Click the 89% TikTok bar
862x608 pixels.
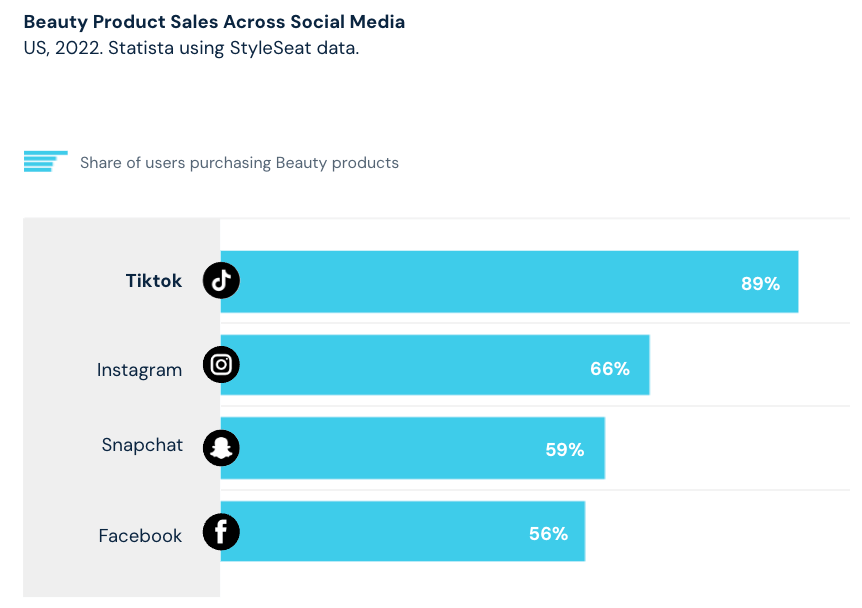click(510, 282)
